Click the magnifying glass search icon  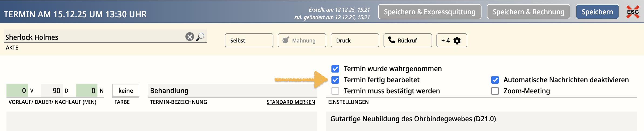pyautogui.click(x=200, y=37)
